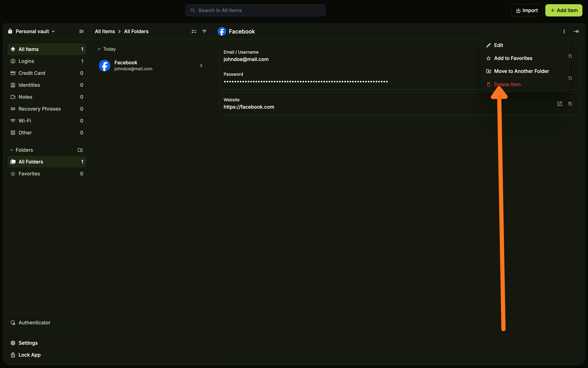Toggle multi-select checklist icon

194,31
